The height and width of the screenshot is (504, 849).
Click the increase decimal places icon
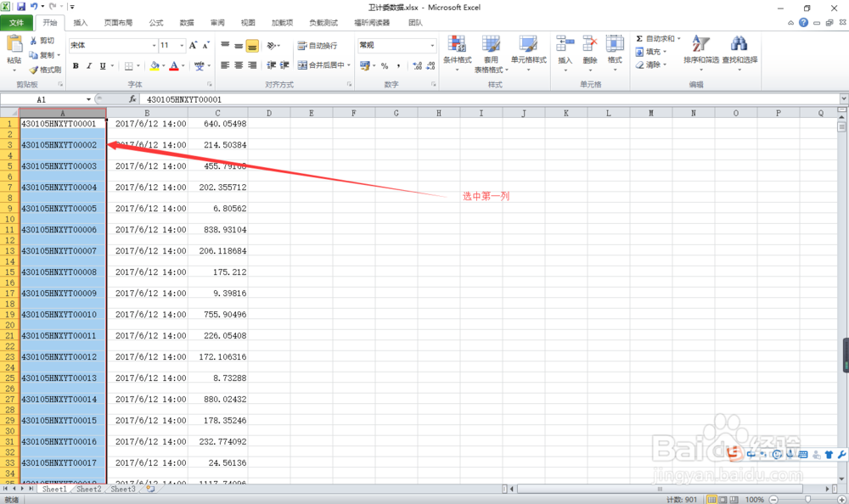pyautogui.click(x=417, y=65)
